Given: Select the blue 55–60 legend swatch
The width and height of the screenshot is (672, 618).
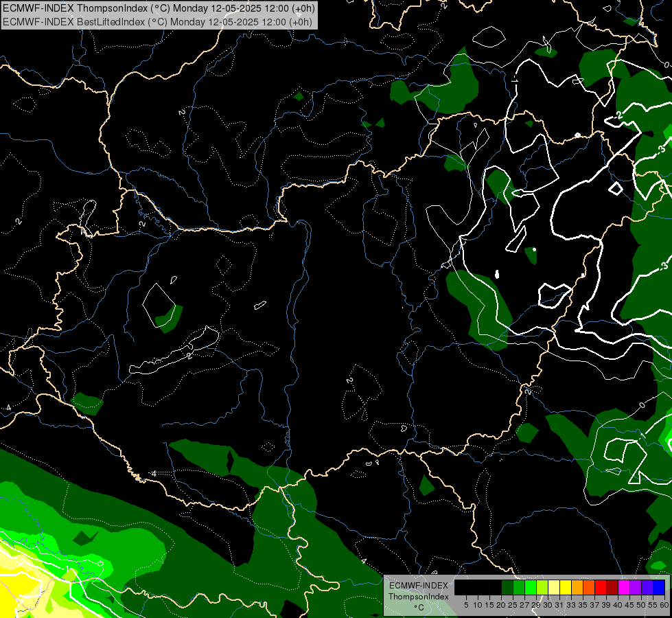Looking at the screenshot, I should pos(659,587).
